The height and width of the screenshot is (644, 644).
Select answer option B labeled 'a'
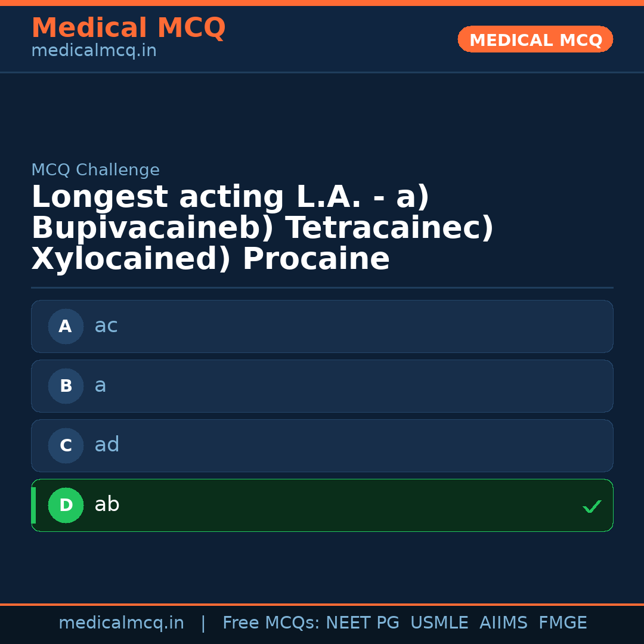click(322, 386)
